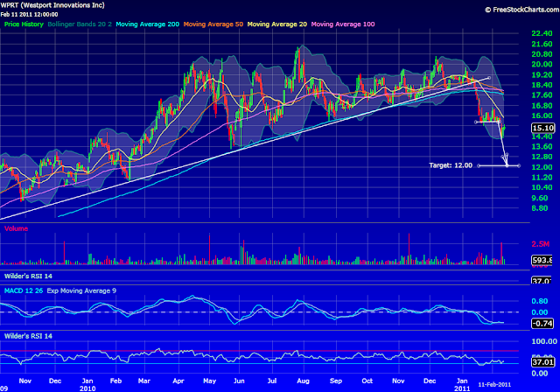
Task: Click the Jan 2010 date axis label
Action: click(x=87, y=384)
